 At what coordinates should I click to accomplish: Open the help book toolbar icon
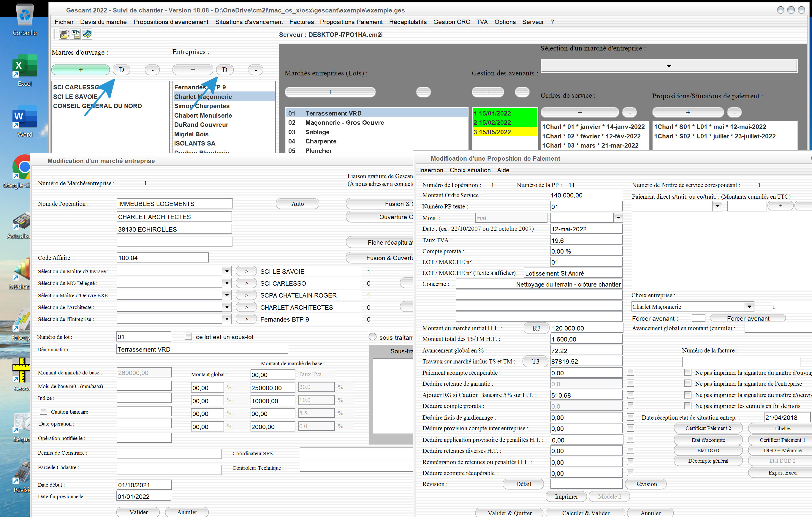(87, 34)
